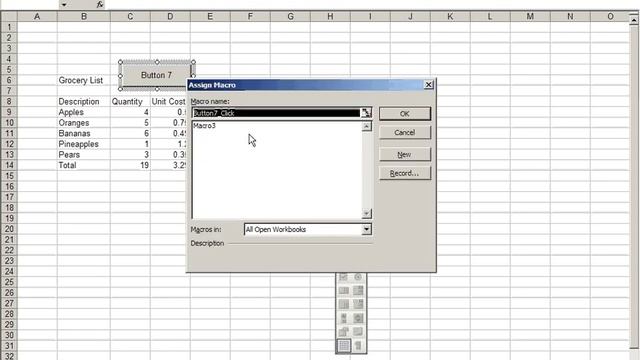Viewport: 640px width, 360px height.
Task: Select row 1 header
Action: tap(9, 27)
